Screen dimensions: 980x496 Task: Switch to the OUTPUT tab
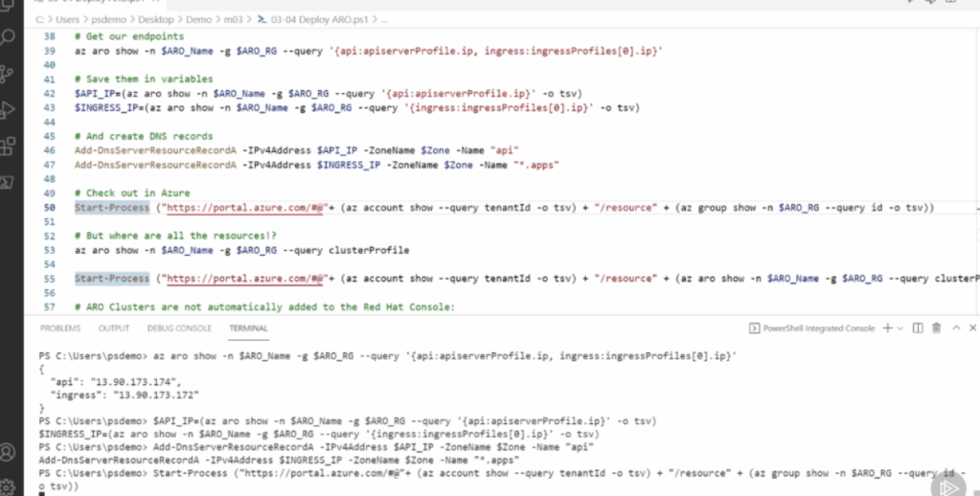point(114,328)
